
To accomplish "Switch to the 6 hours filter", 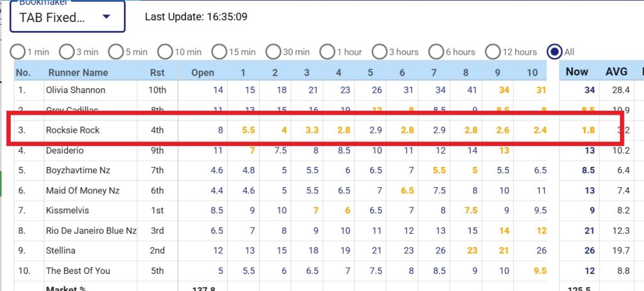I will (x=436, y=52).
